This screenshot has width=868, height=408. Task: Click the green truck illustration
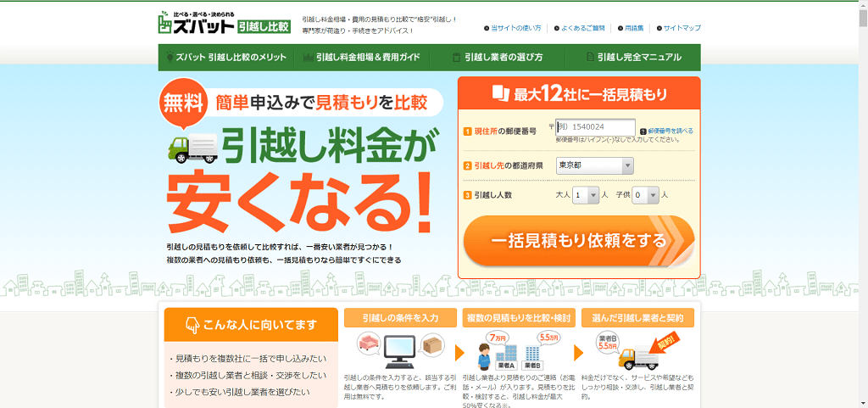coord(193,148)
